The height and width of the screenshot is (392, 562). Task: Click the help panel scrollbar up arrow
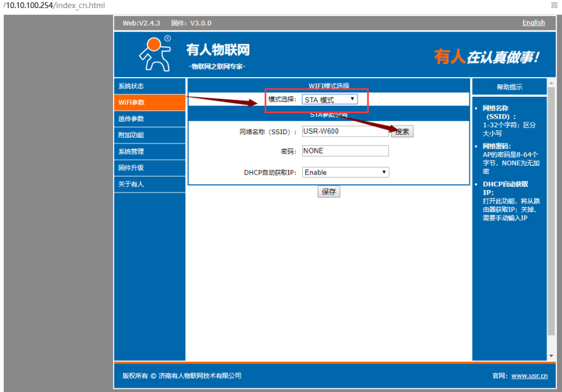[x=551, y=83]
